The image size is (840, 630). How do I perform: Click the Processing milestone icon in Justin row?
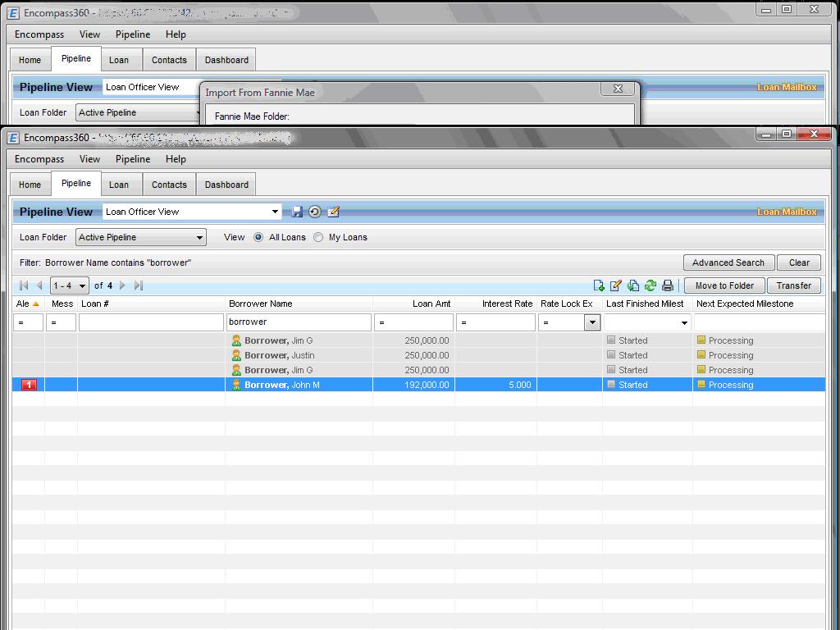pos(701,354)
